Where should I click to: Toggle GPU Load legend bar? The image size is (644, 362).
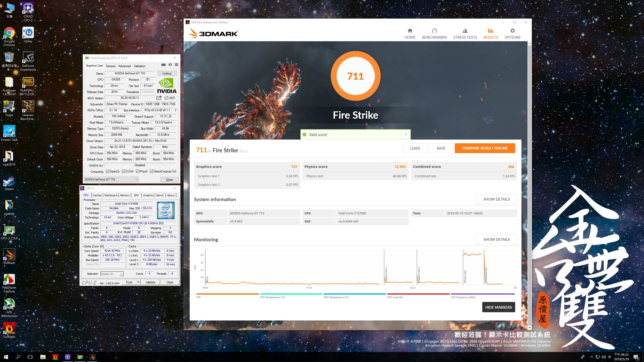click(x=418, y=294)
